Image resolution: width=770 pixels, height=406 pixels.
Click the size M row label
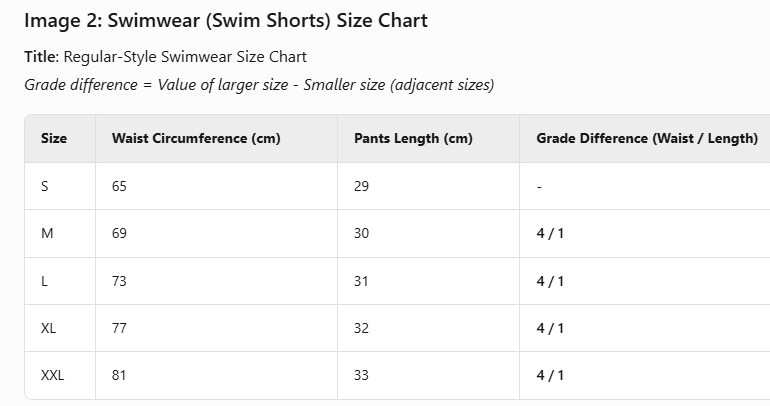click(46, 233)
